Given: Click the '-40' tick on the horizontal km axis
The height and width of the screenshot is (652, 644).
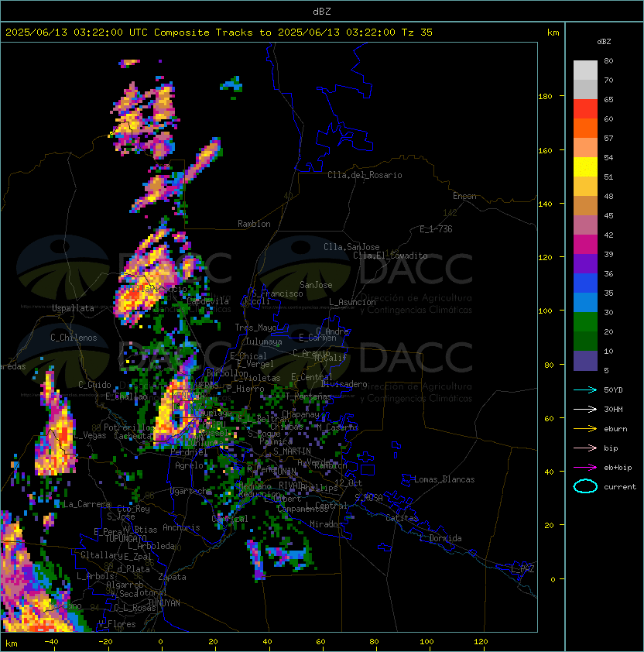Looking at the screenshot, I should coord(51,642).
